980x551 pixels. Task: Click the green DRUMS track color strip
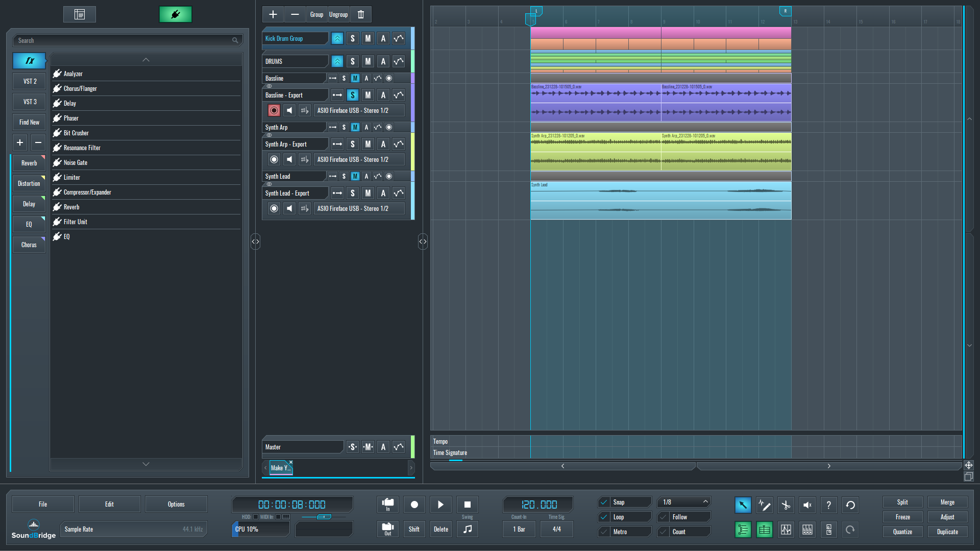[x=412, y=61]
